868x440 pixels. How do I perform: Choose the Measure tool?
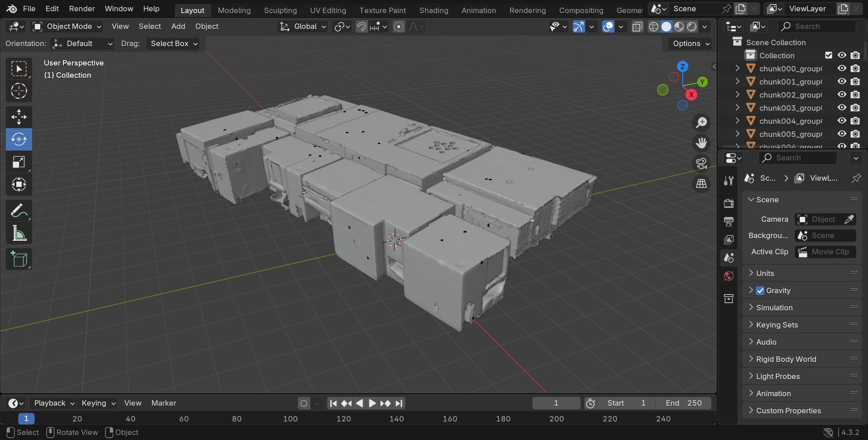(x=19, y=234)
